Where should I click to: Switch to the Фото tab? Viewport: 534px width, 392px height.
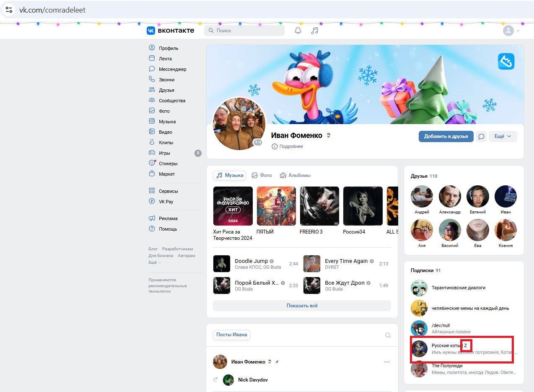click(x=262, y=175)
